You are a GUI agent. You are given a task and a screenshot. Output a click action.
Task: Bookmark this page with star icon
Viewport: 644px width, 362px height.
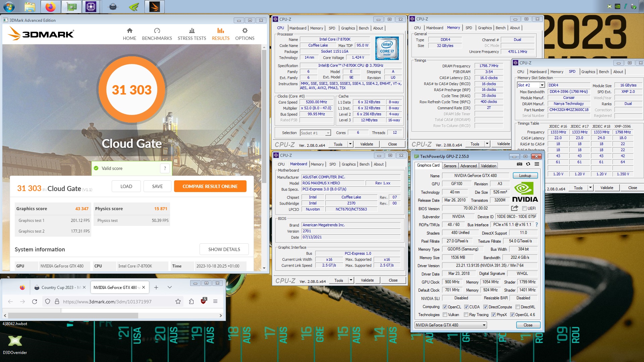(178, 301)
